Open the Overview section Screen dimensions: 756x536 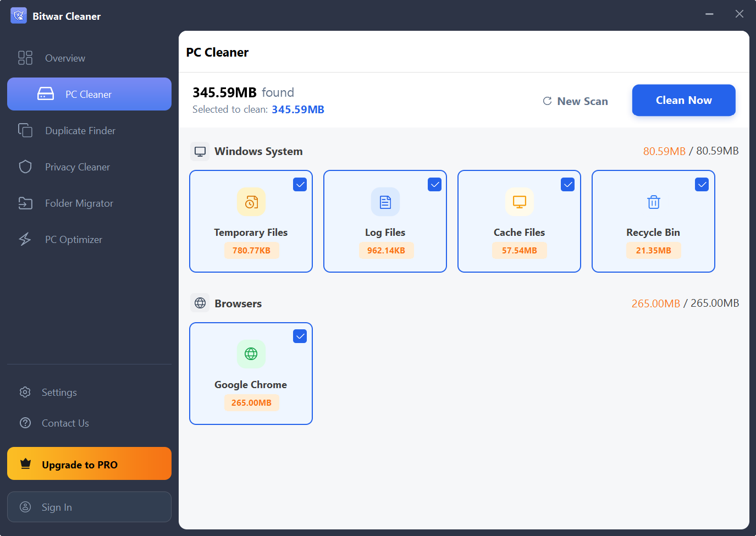[x=89, y=58]
